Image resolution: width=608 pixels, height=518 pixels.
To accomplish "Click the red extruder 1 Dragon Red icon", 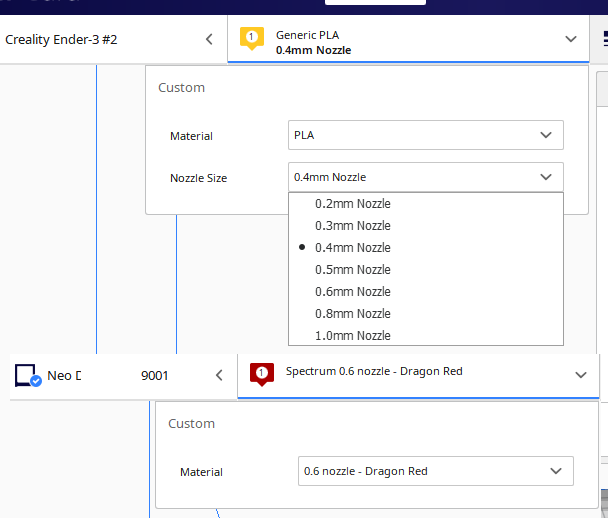I will point(262,374).
